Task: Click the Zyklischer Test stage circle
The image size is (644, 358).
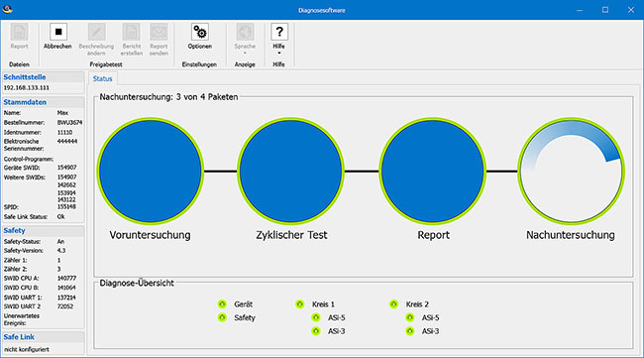Action: (290, 171)
